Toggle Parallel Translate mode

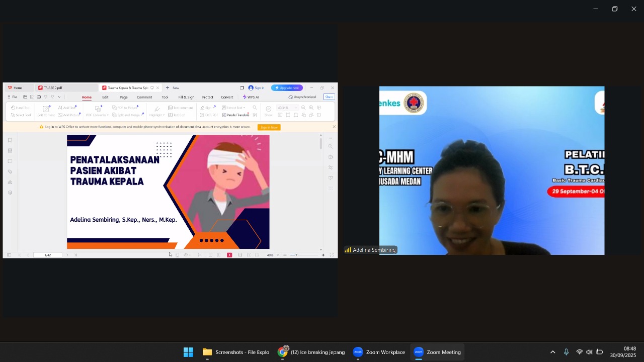[235, 115]
